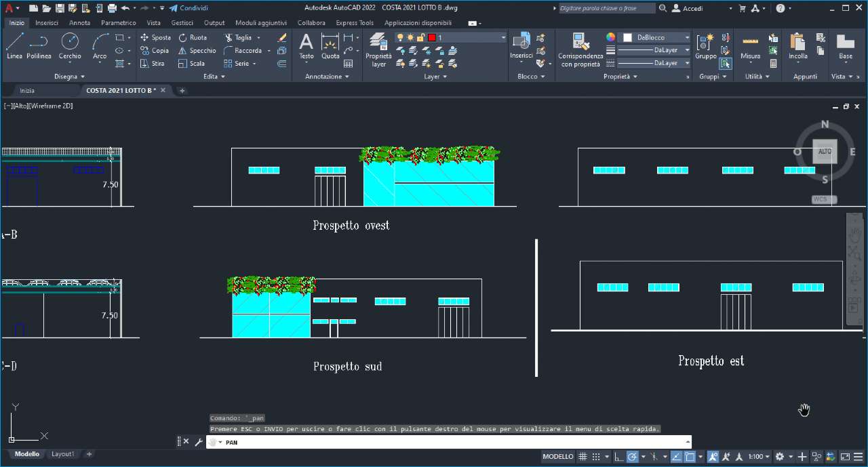
Task: Select the Polilinea draw tool
Action: pyautogui.click(x=39, y=46)
